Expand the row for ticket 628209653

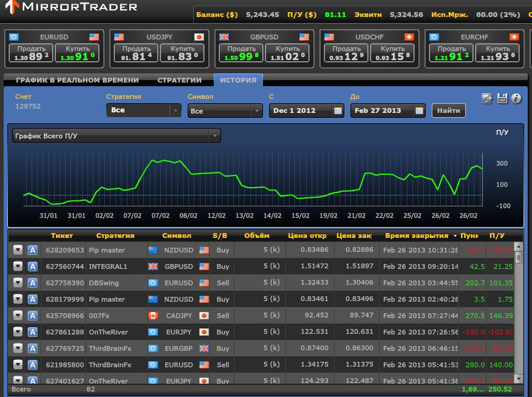18,250
